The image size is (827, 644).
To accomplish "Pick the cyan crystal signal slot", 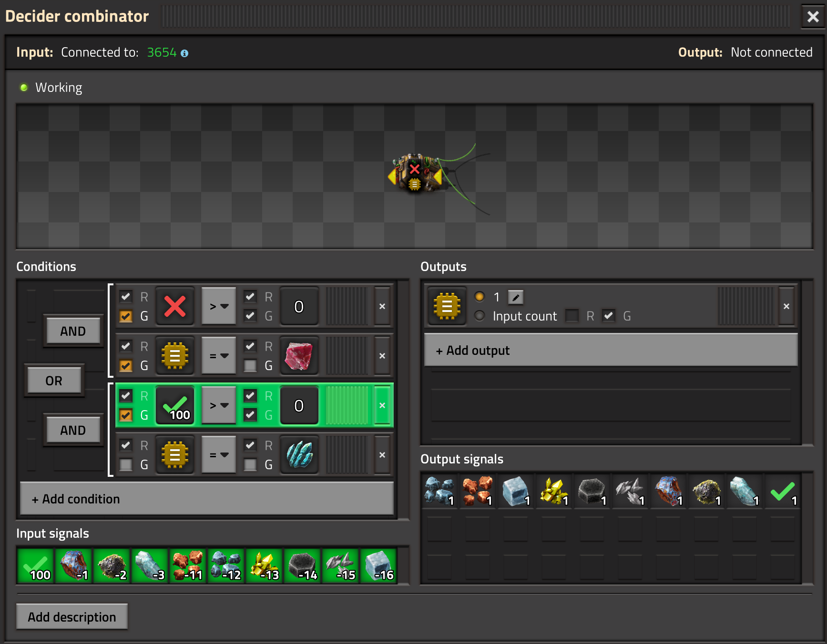I will click(x=299, y=455).
